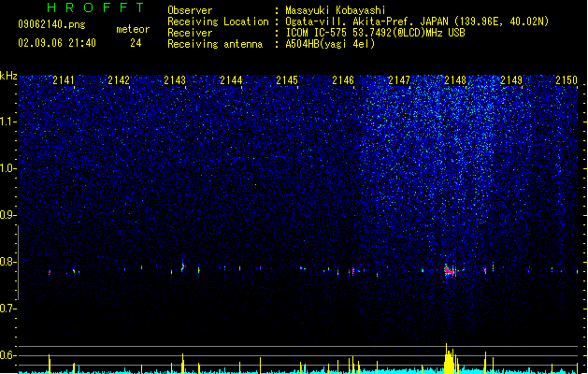Image resolution: width=588 pixels, height=374 pixels.
Task: Click time marker 2147
Action: pos(399,80)
